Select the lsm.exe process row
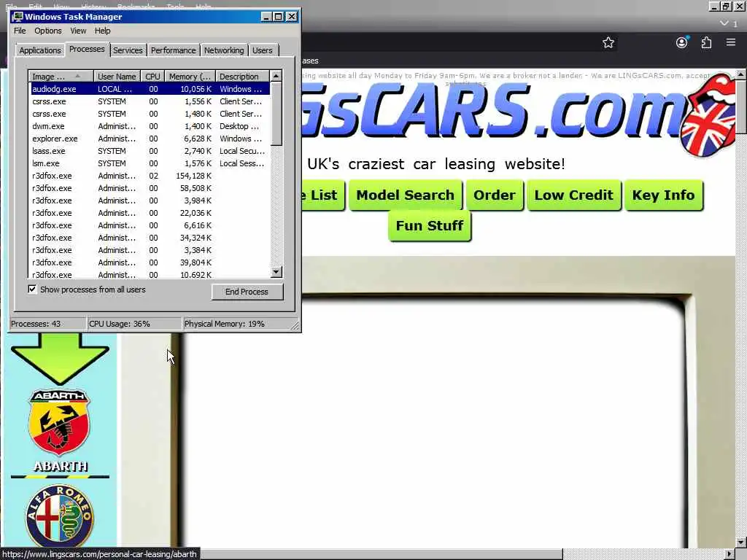Screen dimensions: 747x560 (x=149, y=163)
